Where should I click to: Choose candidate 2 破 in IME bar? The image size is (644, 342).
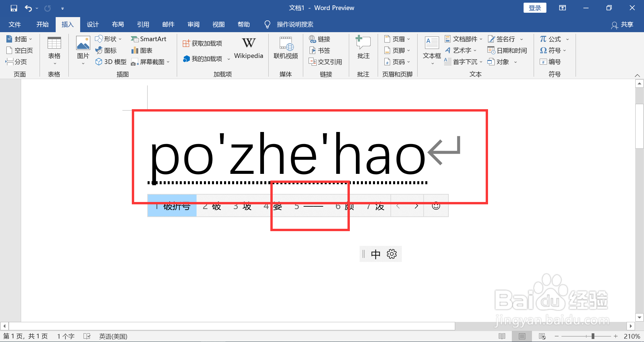coord(212,206)
